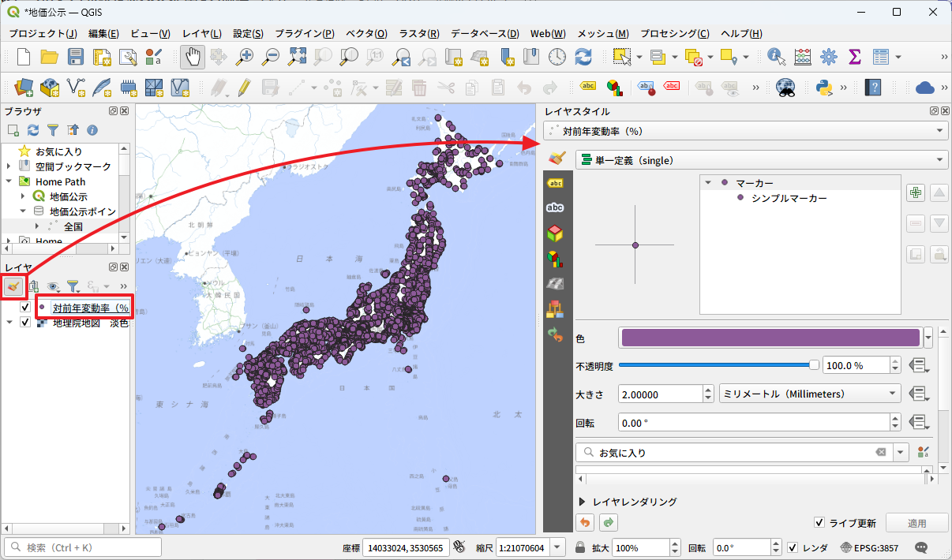Screen dimensions: 952x560
Task: Open the プロセシング menu
Action: click(673, 34)
